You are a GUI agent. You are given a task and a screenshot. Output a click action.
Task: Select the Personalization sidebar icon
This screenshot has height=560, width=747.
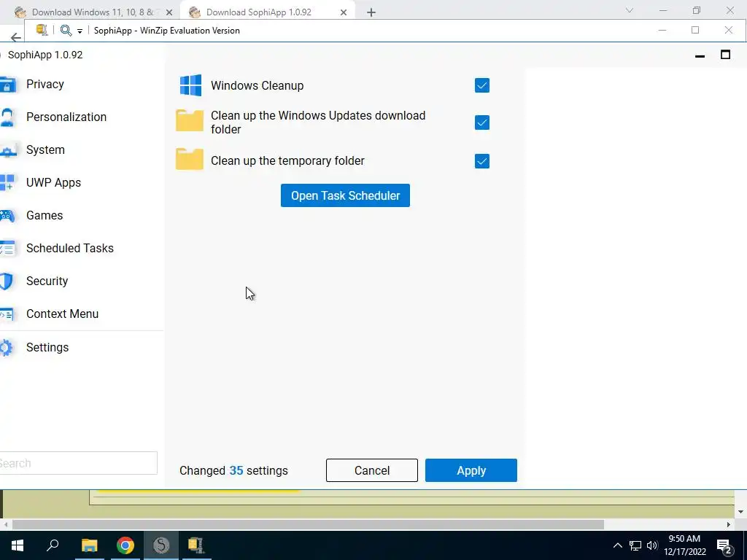tap(7, 117)
